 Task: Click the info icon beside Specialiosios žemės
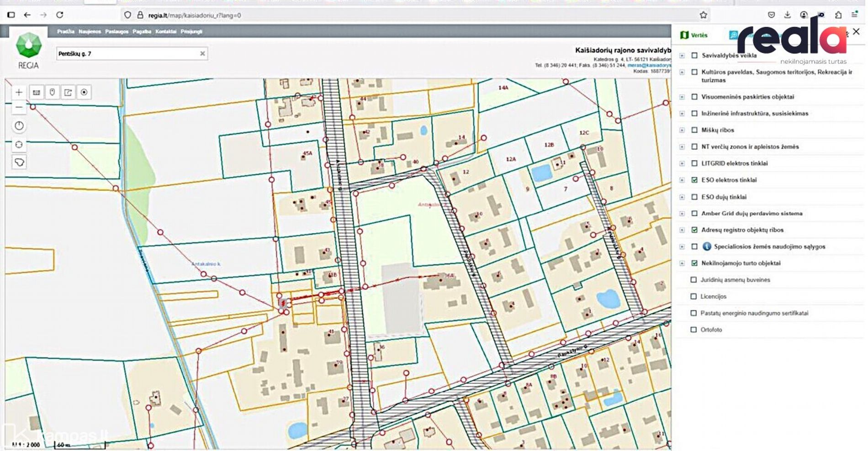click(707, 246)
